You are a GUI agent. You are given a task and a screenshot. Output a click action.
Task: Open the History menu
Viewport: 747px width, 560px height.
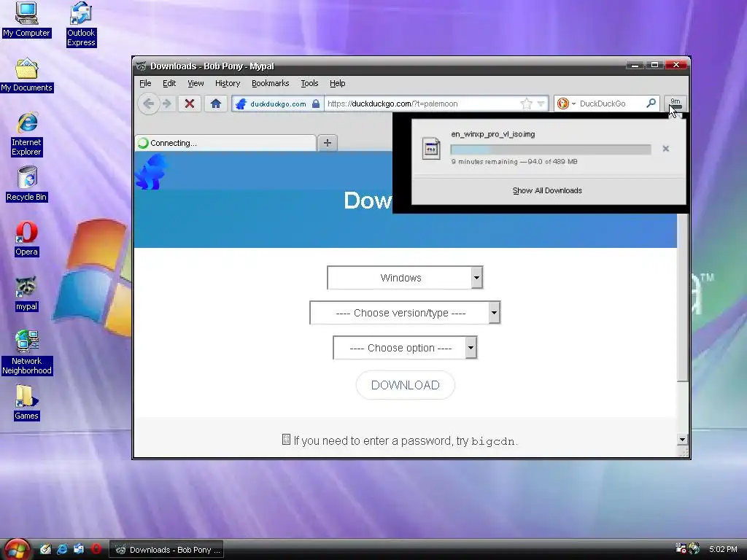click(228, 83)
